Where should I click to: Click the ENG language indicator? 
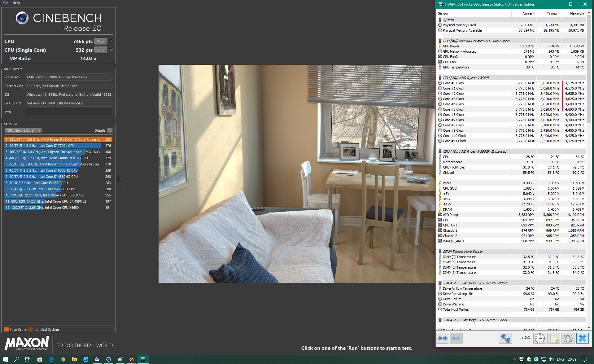560,359
